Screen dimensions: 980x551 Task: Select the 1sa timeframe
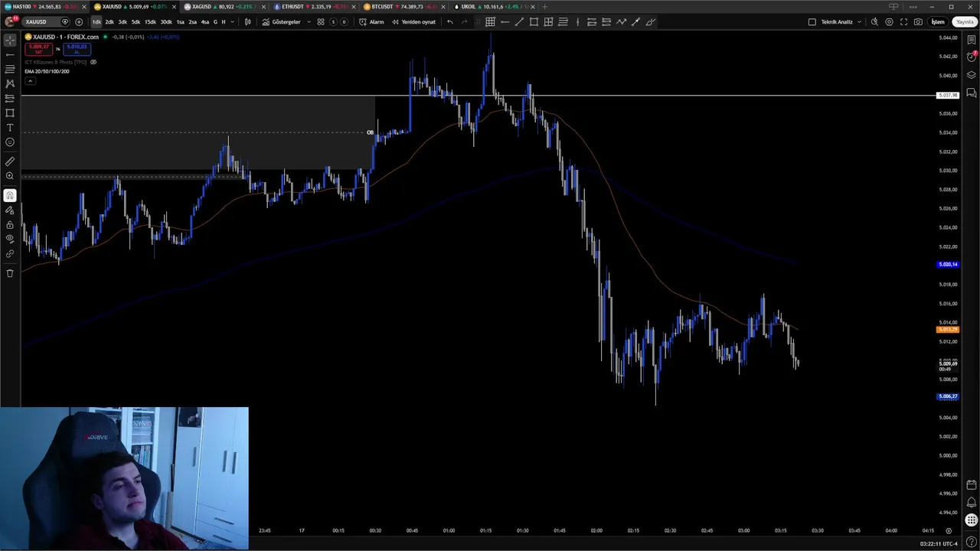pyautogui.click(x=181, y=21)
